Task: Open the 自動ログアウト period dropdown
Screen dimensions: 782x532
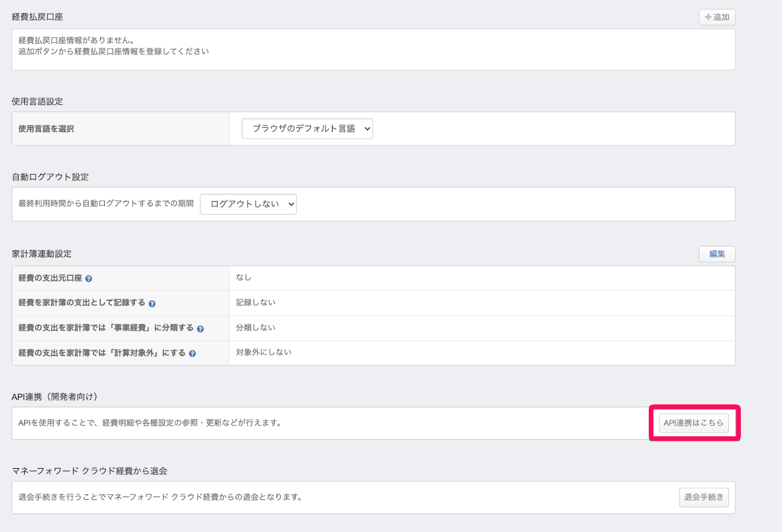Action: 248,204
